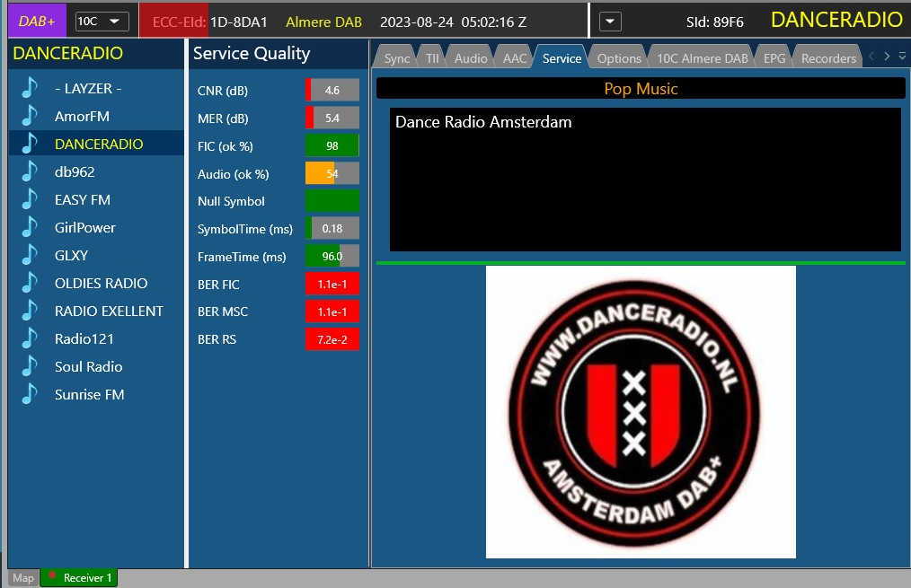Click the FrameTime (ms) 96.0 bar
The width and height of the screenshot is (911, 588).
332,256
